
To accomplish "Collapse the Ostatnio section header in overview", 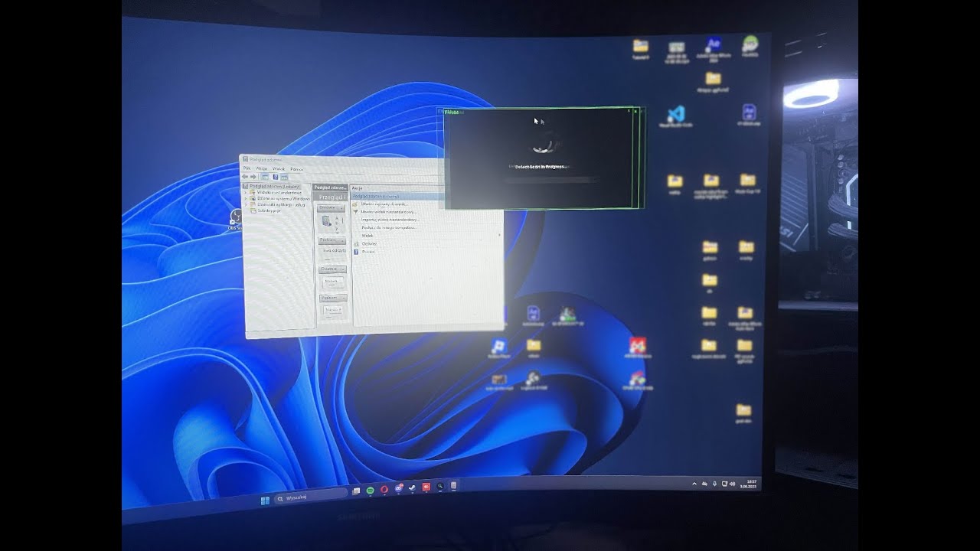I will pos(333,269).
